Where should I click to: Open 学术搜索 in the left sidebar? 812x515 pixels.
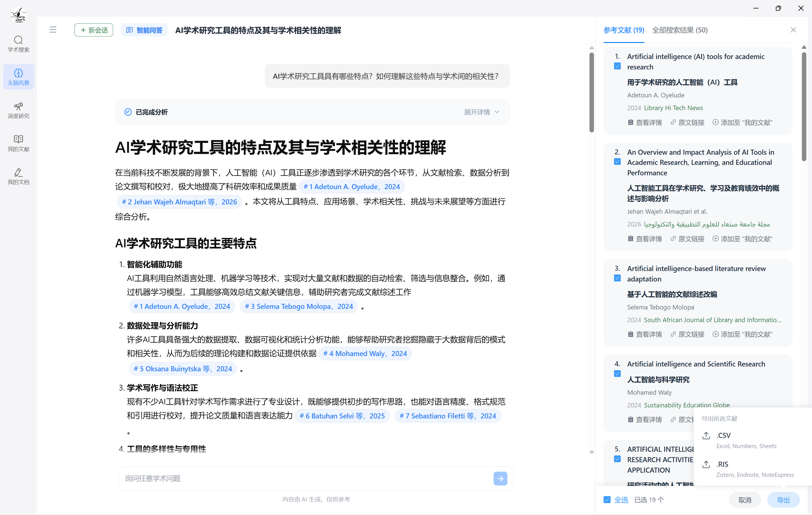19,44
